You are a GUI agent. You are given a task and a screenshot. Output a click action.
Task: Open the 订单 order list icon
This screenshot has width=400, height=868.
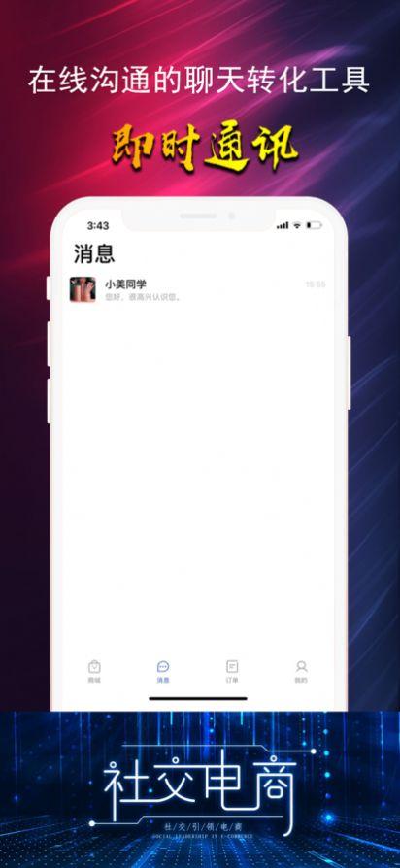(232, 666)
